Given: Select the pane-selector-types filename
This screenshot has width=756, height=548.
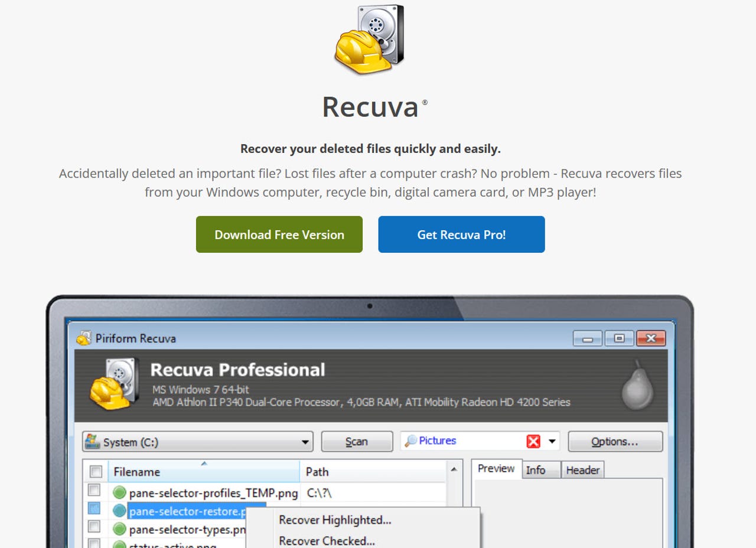Looking at the screenshot, I should click(x=187, y=530).
